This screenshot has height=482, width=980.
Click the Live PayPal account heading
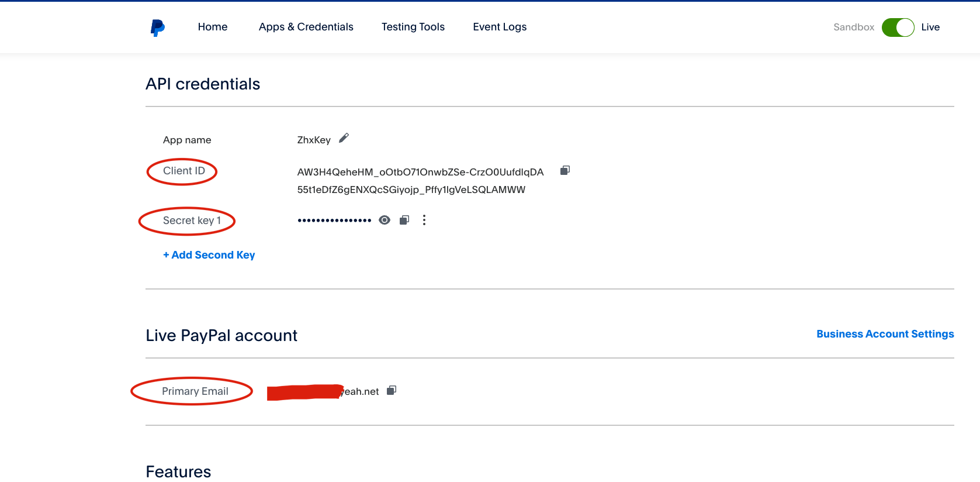[221, 336]
